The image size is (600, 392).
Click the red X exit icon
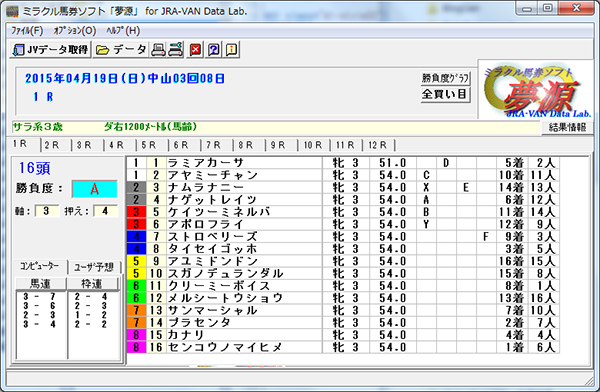point(195,50)
